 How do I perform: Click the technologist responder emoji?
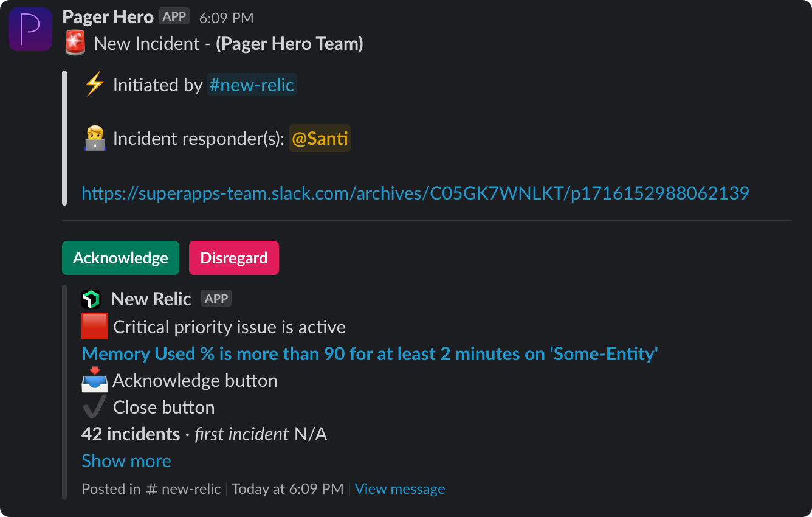pos(94,139)
